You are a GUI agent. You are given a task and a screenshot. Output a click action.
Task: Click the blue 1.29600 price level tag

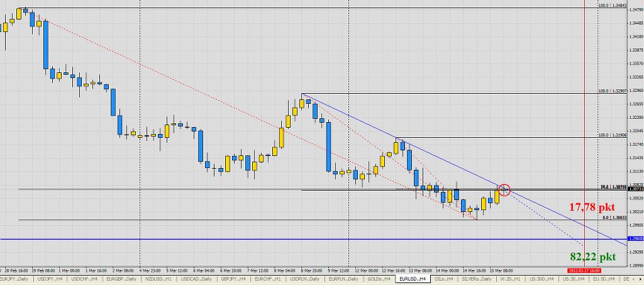[x=635, y=238]
